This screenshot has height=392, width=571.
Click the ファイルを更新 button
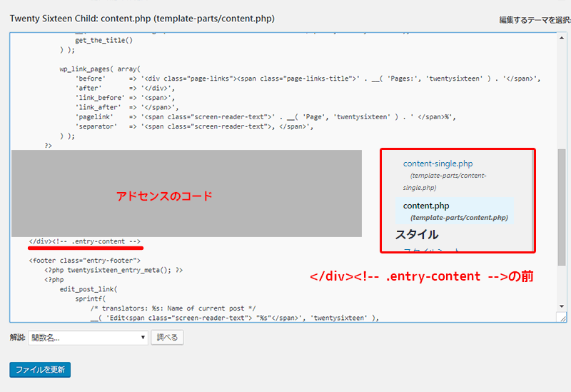40,370
